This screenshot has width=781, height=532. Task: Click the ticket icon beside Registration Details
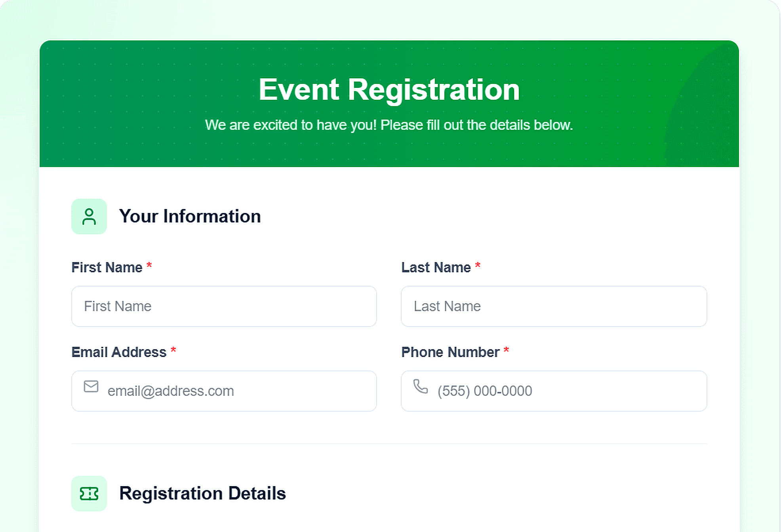89,493
